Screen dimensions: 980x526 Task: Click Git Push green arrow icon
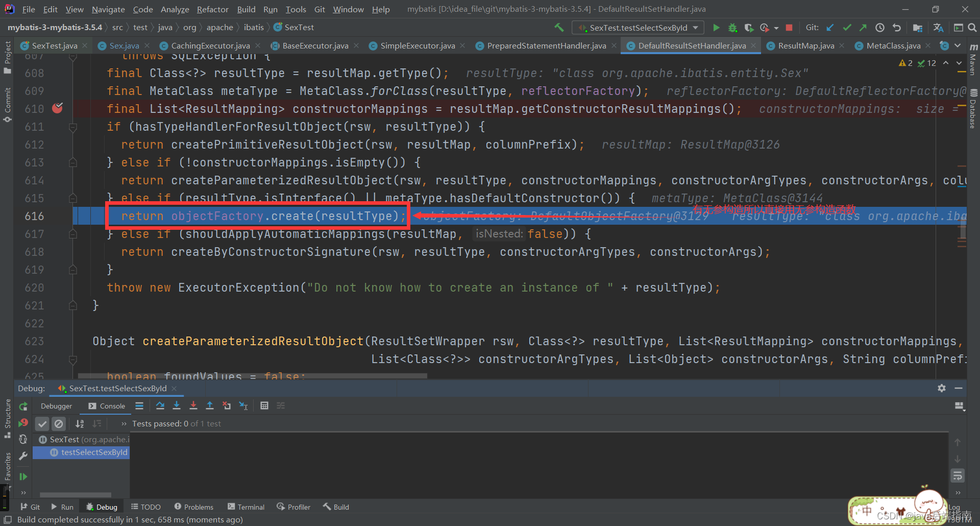(863, 28)
